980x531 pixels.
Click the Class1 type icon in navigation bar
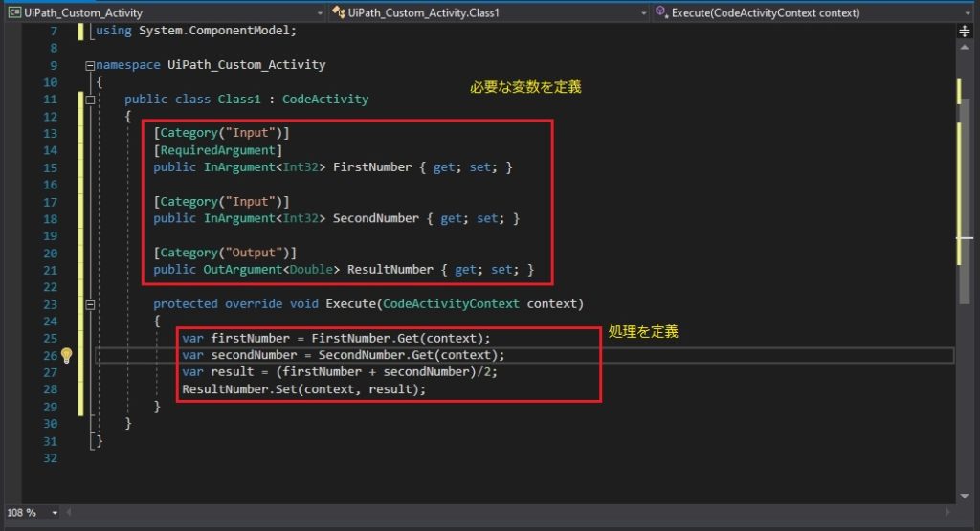coord(339,12)
